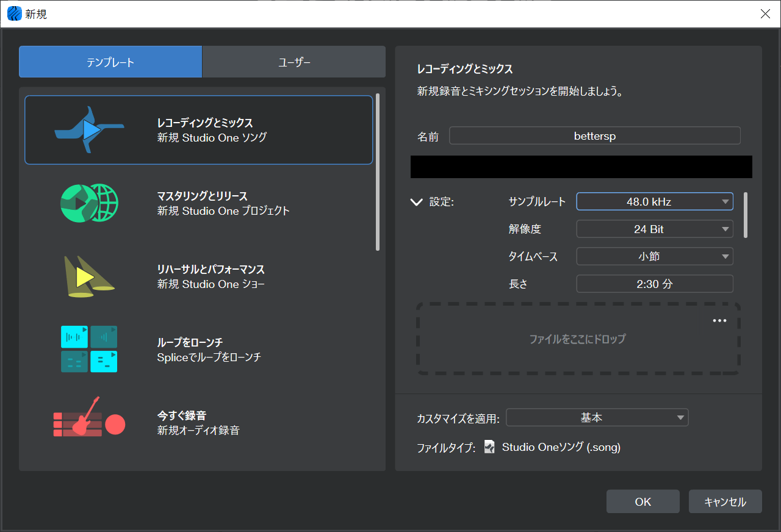Select the text Spliceでループをローンチ
The width and height of the screenshot is (781, 532).
click(x=209, y=357)
